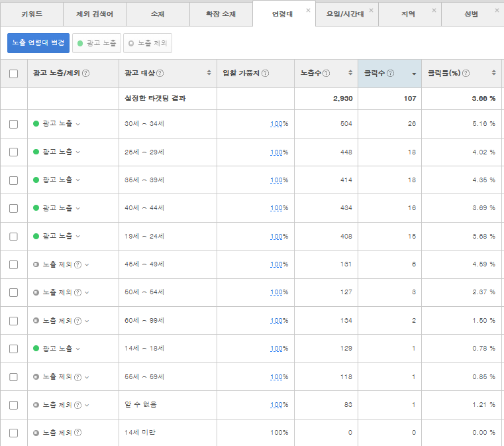The image size is (504, 446).
Task: Close the 성별 tab with its X
Action: coord(497,11)
